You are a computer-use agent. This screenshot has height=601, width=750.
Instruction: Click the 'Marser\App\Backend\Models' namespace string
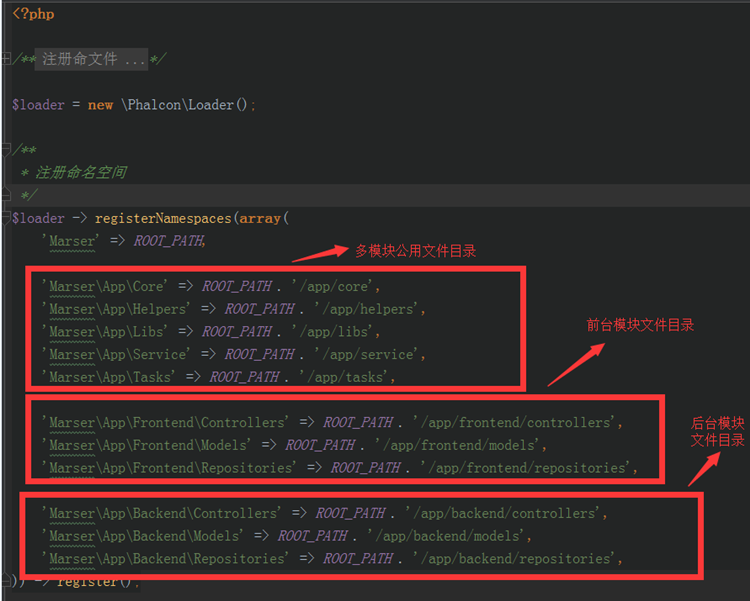(x=145, y=536)
